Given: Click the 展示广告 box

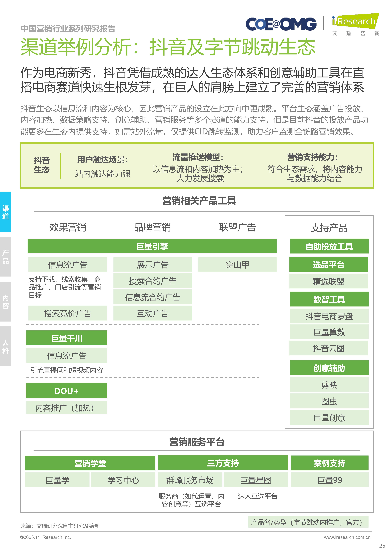Looking at the screenshot, I should [x=153, y=264].
